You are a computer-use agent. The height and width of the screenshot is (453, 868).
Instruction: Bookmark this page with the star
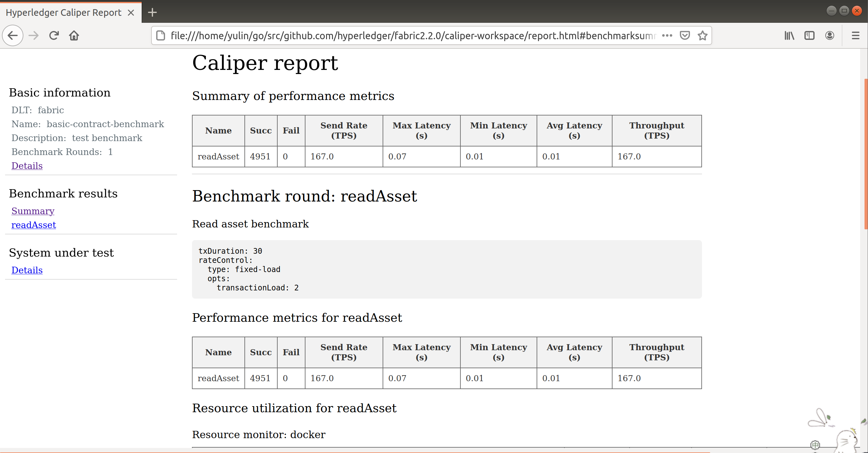[x=703, y=35]
